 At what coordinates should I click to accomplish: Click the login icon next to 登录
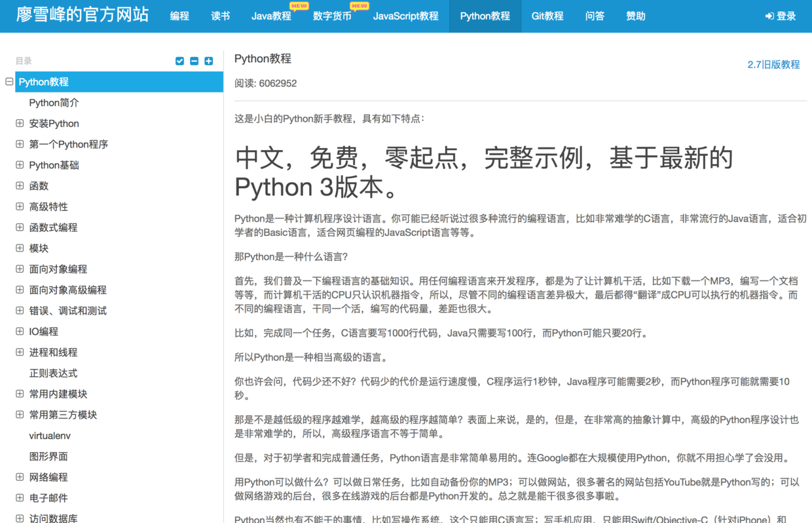769,16
